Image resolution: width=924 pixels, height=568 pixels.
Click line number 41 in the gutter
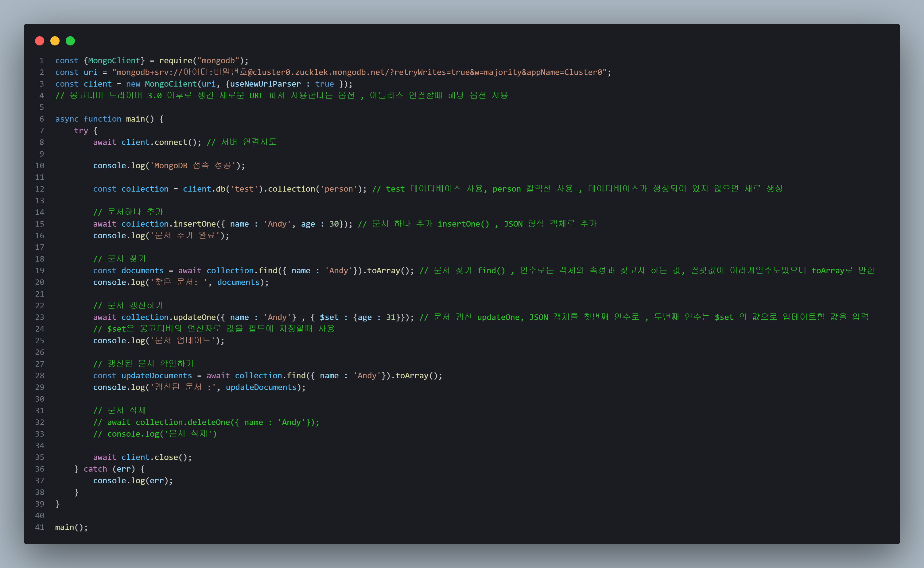click(40, 527)
